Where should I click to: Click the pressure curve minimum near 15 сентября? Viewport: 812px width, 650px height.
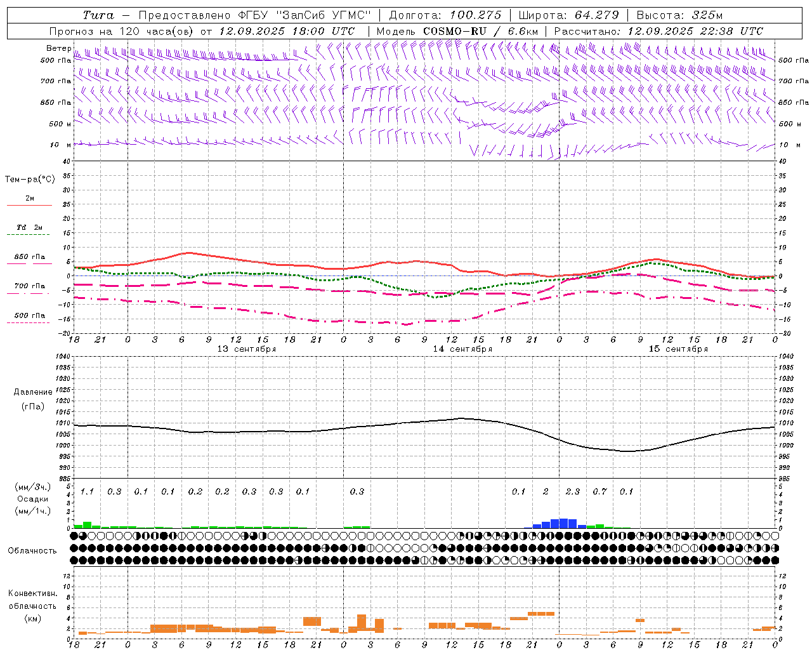point(627,451)
